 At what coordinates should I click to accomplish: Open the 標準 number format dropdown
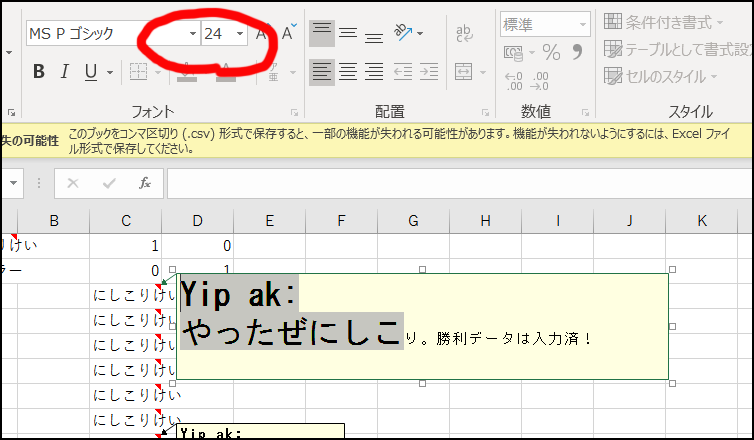click(582, 25)
